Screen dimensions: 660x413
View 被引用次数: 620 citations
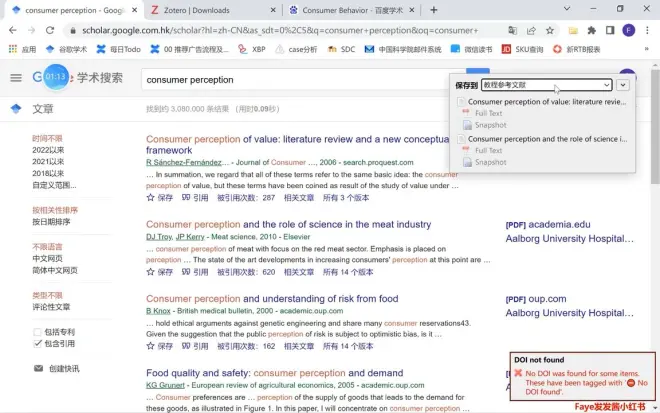(246, 272)
